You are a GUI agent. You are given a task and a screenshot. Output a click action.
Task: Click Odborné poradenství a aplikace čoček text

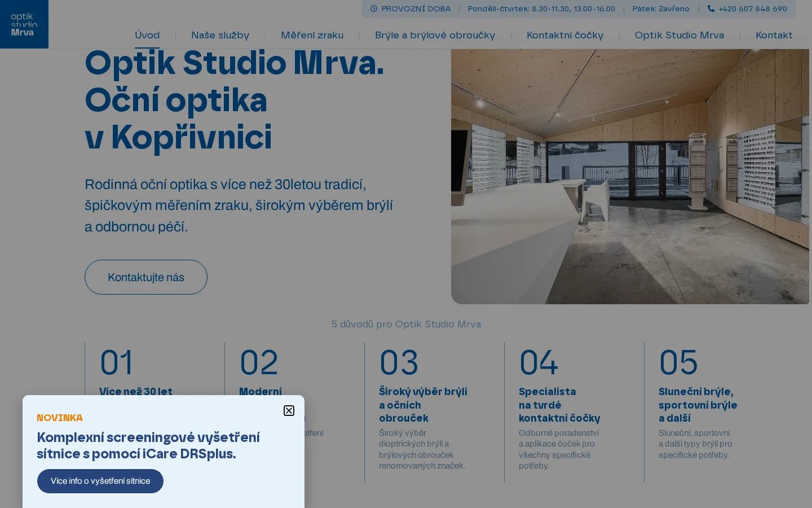(x=559, y=449)
